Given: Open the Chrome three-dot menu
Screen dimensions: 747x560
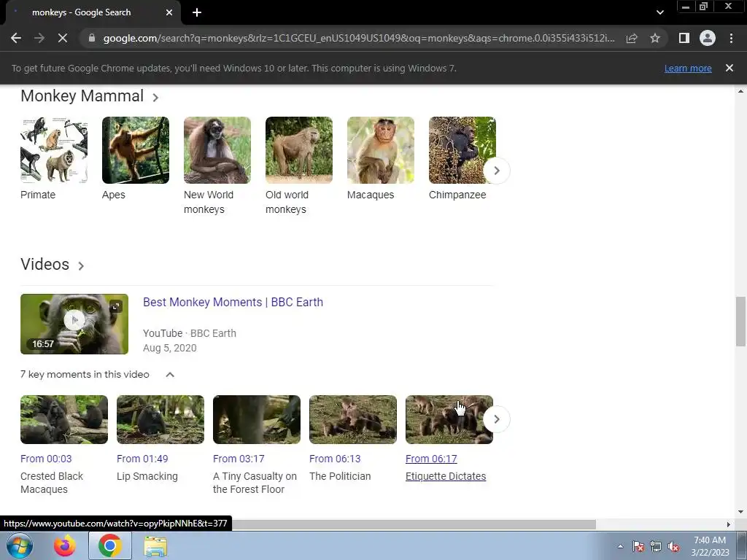Looking at the screenshot, I should click(731, 38).
